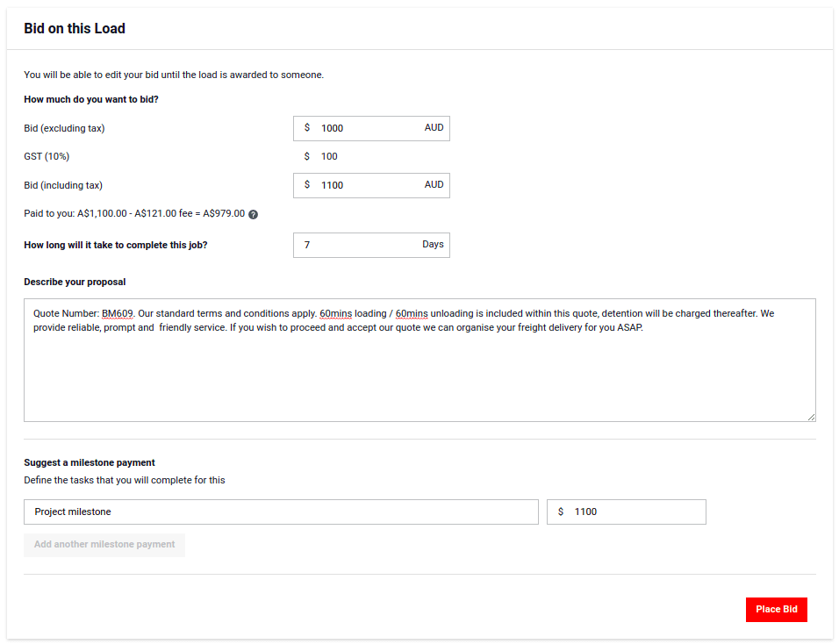839x644 pixels.
Task: Click 'How long will it take' label
Action: click(116, 245)
